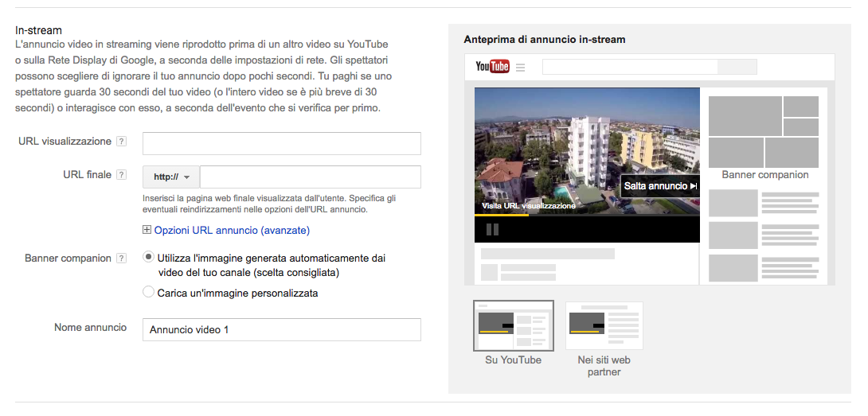This screenshot has height=416, width=868.
Task: Click the YouTube logo in the preview
Action: [x=492, y=67]
